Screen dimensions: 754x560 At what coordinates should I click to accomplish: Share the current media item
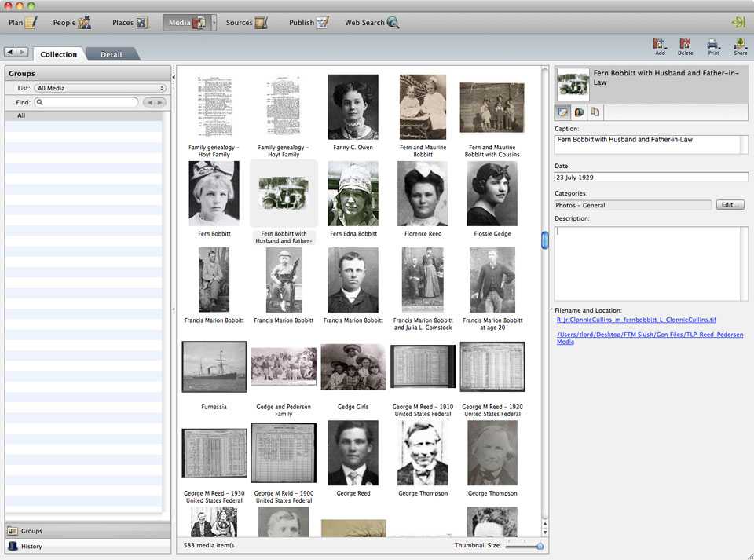click(x=739, y=46)
